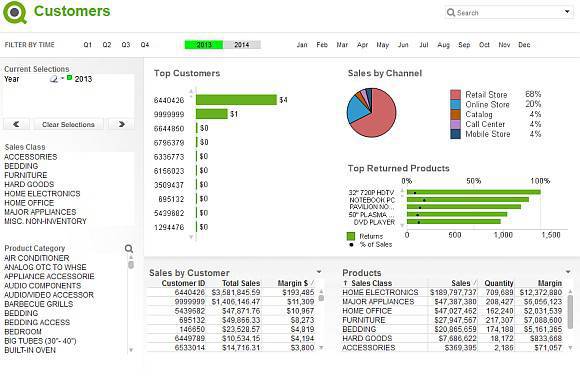Open the Products table dropdown arrow

(568, 272)
